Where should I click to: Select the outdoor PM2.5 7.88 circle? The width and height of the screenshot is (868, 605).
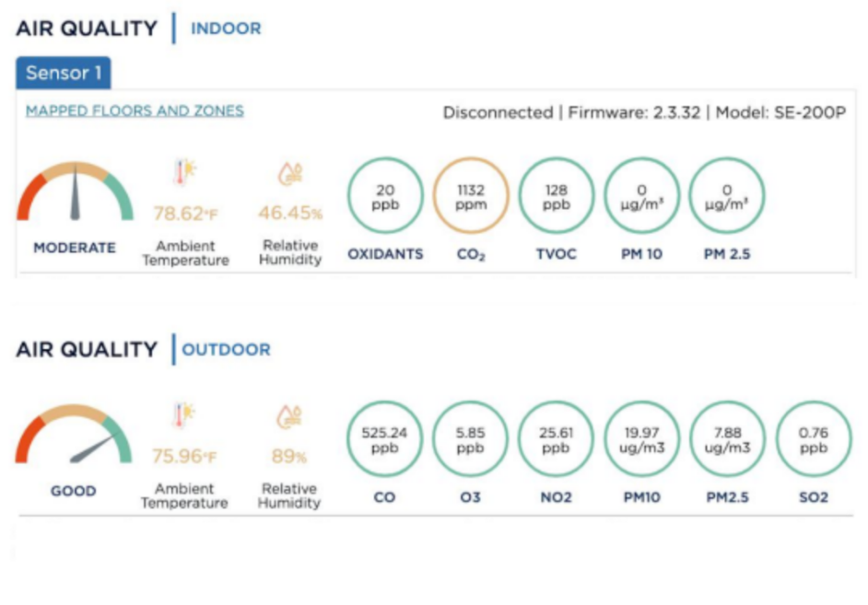[x=728, y=439]
